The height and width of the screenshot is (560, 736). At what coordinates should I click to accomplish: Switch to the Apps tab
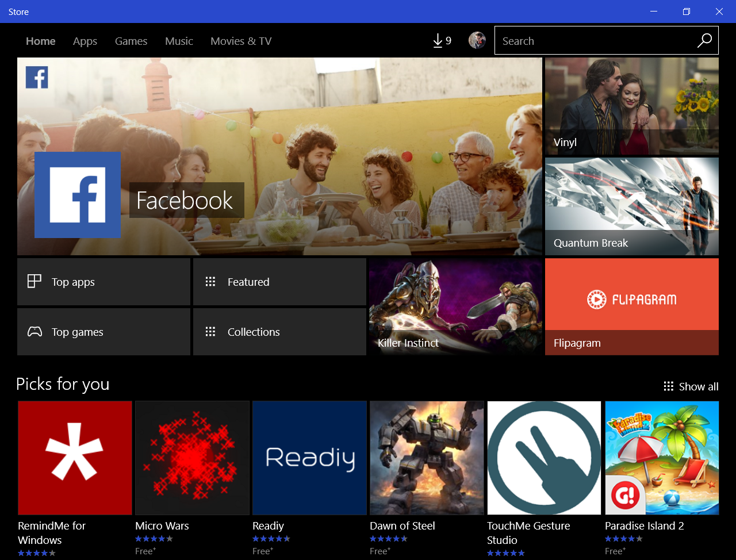(x=85, y=41)
